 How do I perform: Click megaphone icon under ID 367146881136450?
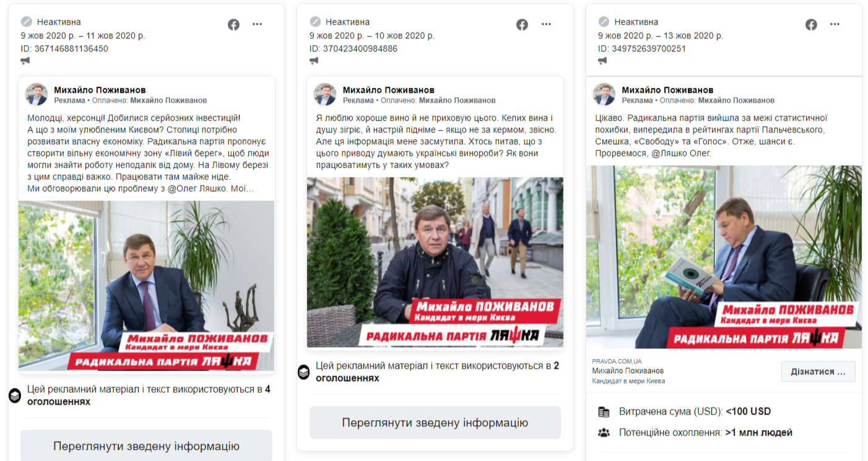click(x=25, y=61)
